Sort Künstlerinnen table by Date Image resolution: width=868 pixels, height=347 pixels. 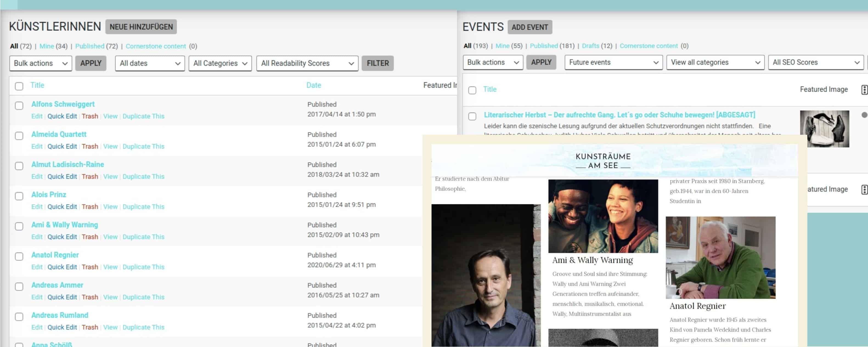[x=313, y=85]
